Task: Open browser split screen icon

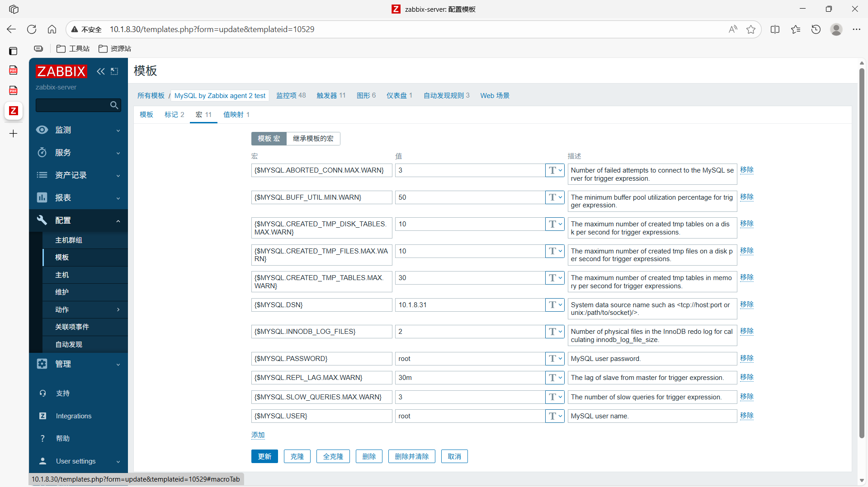Action: point(775,29)
